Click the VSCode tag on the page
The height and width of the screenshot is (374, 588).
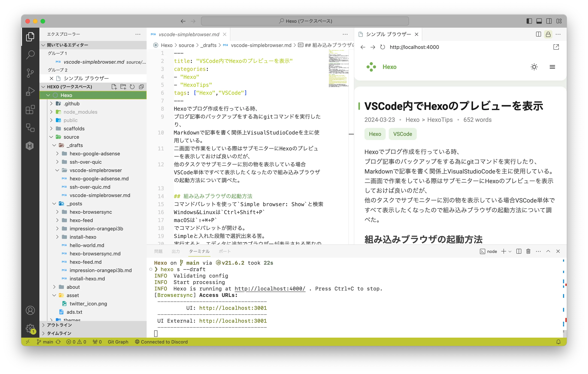402,134
